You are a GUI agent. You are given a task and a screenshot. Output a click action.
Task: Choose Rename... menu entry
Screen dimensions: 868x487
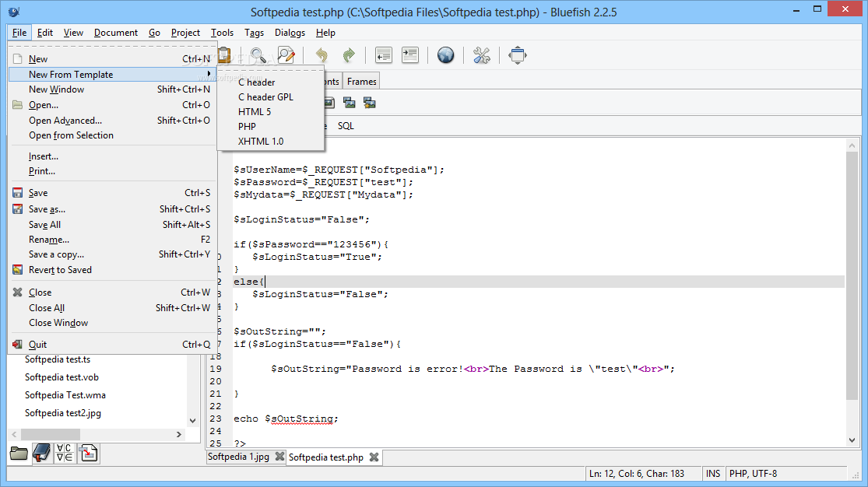(x=112, y=240)
